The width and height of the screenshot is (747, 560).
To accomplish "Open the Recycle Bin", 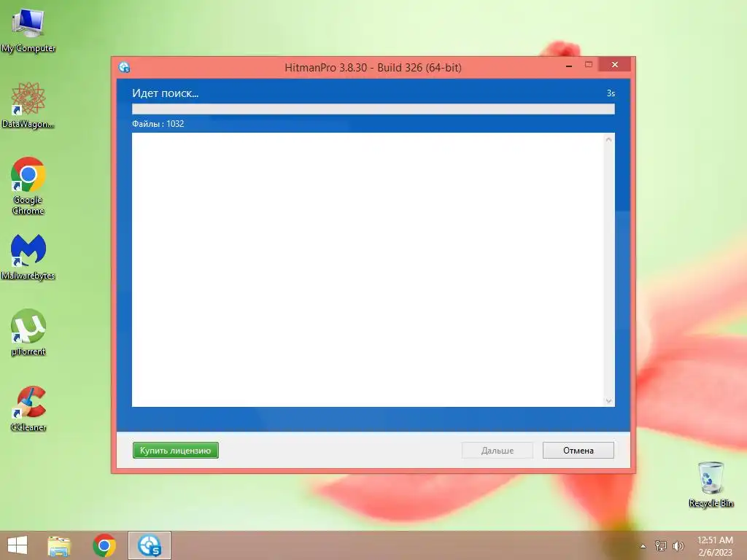I will [x=711, y=484].
